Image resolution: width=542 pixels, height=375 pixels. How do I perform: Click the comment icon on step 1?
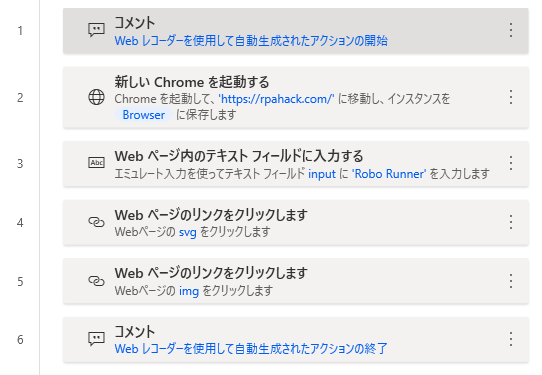(x=96, y=30)
